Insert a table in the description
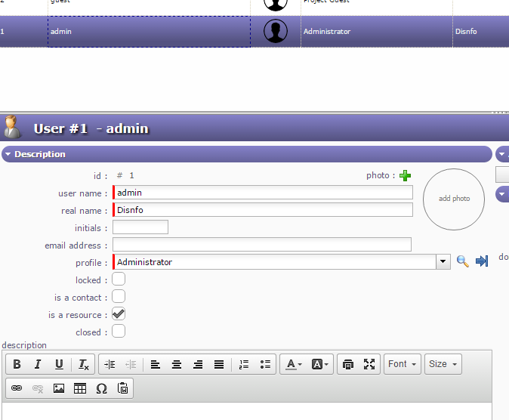 [x=80, y=388]
